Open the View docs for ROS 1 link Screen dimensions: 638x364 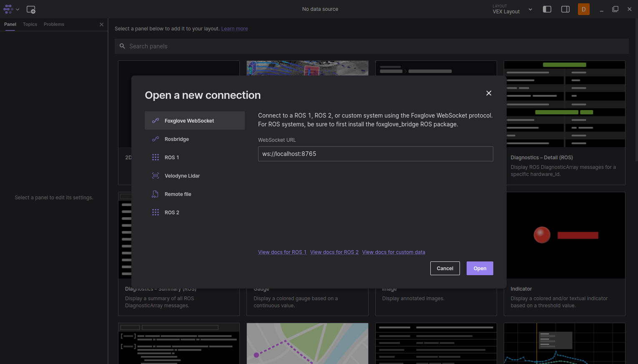point(282,252)
